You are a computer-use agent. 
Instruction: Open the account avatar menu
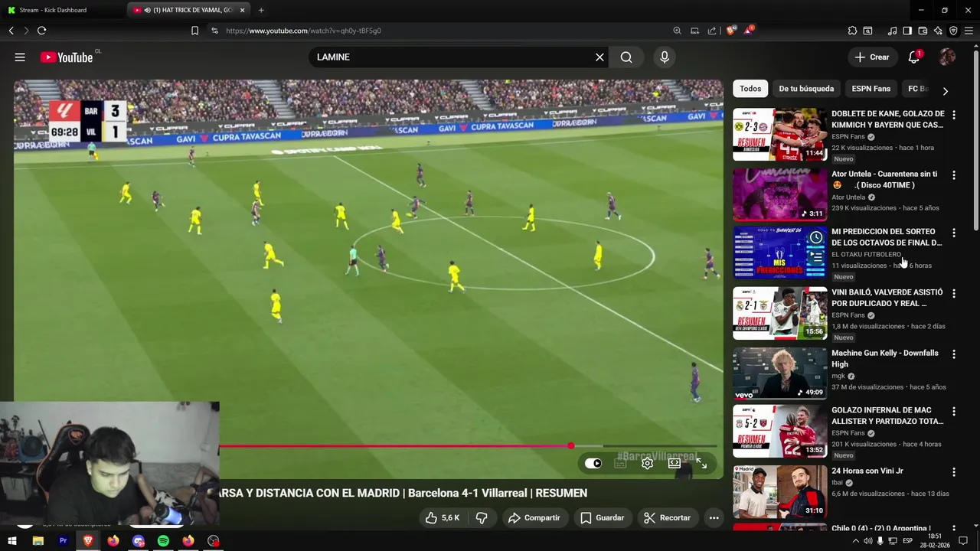947,57
